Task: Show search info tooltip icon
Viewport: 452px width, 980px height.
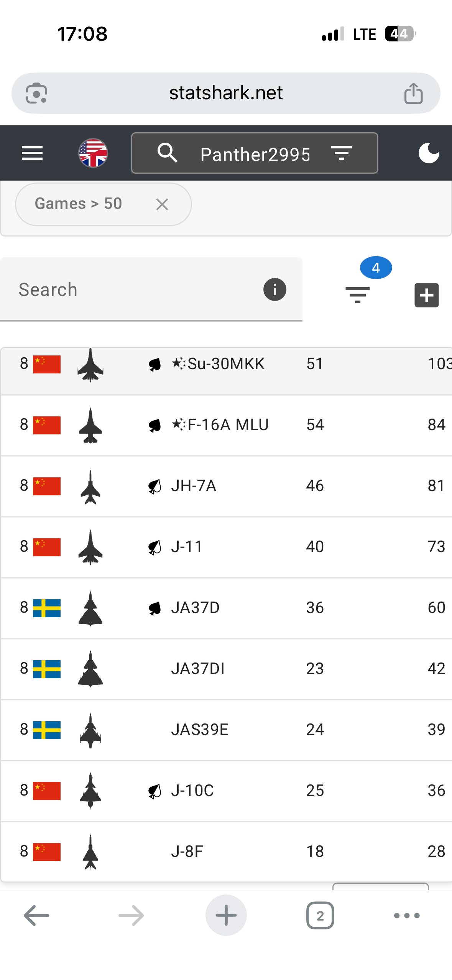Action: coord(274,289)
